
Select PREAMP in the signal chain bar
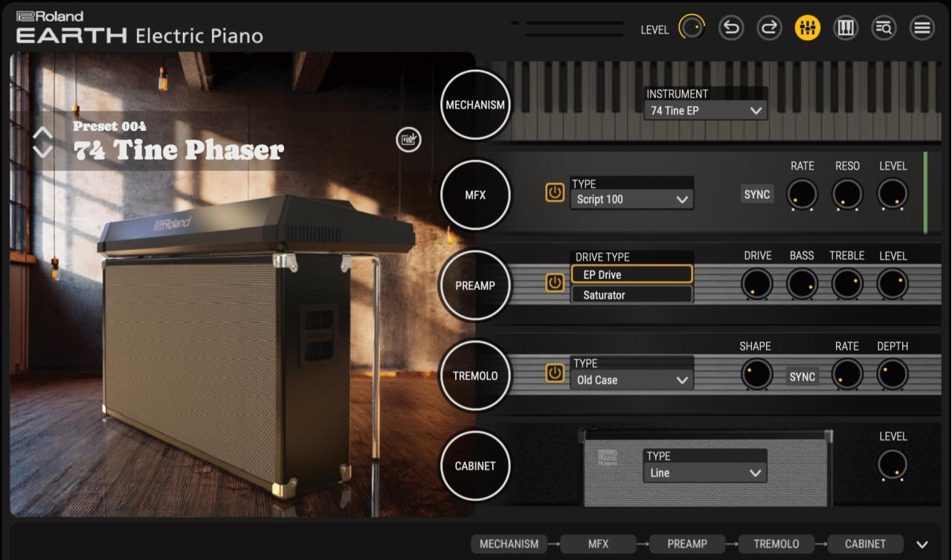point(687,544)
